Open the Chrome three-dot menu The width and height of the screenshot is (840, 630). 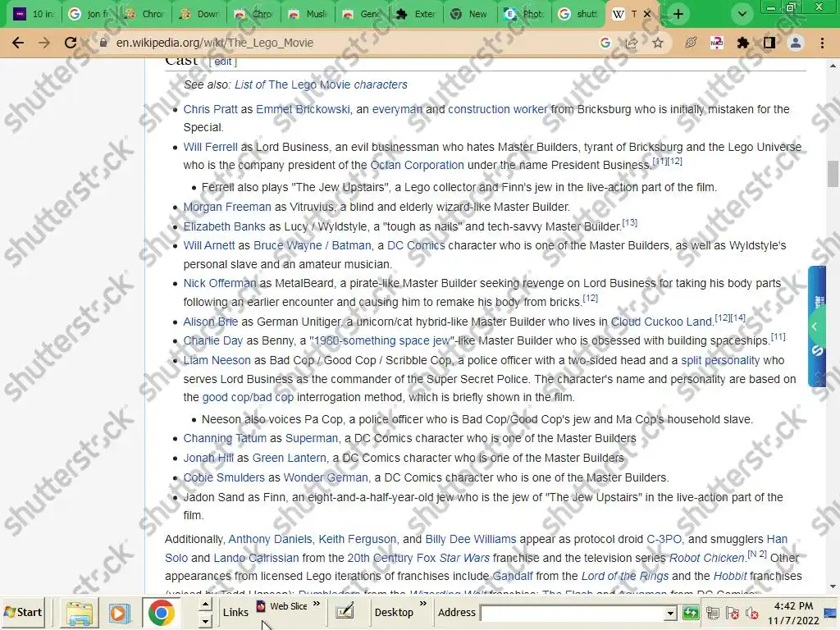822,43
